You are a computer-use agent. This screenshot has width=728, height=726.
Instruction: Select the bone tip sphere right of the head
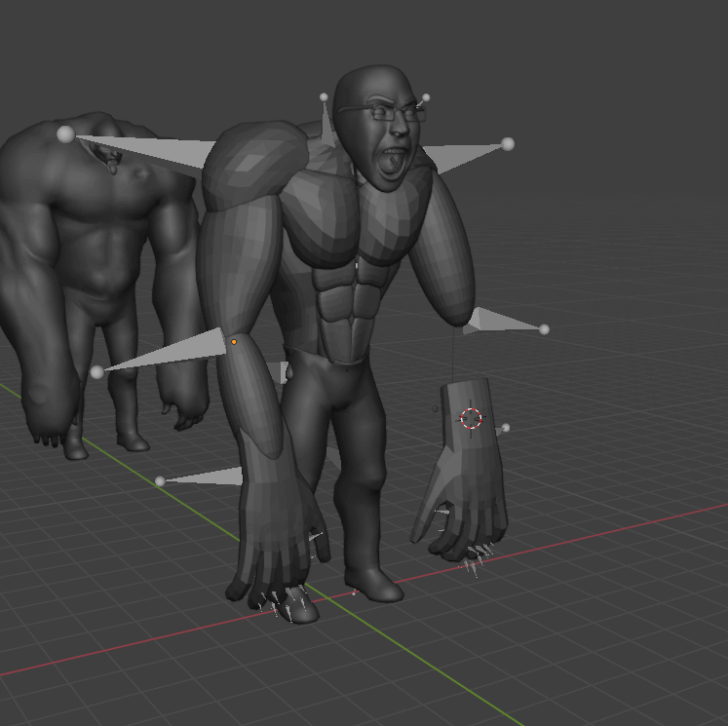[x=508, y=144]
